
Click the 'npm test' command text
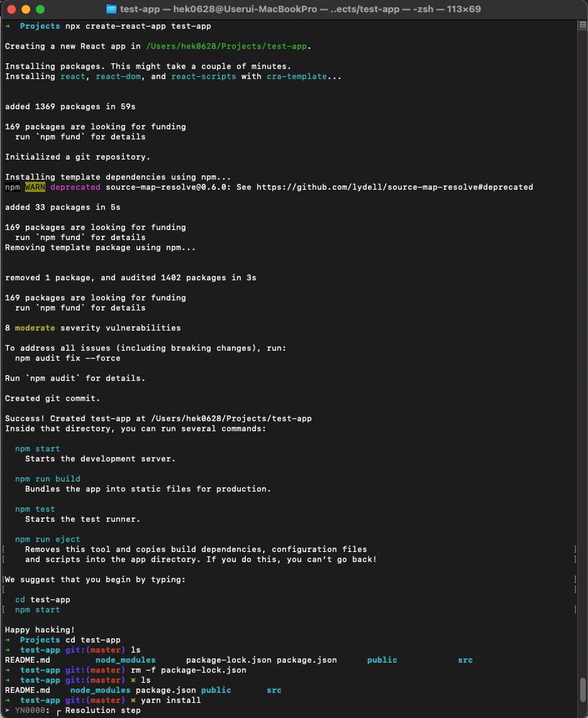[35, 509]
